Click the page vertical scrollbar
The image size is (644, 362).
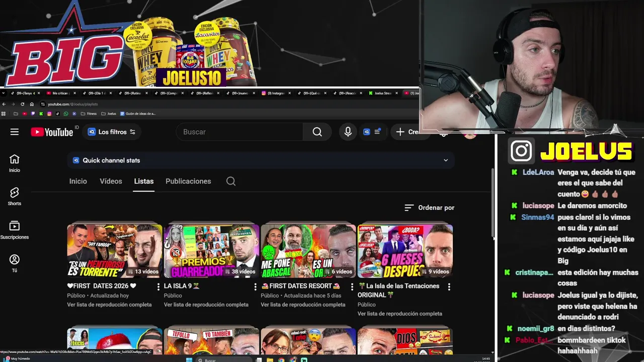point(493,204)
